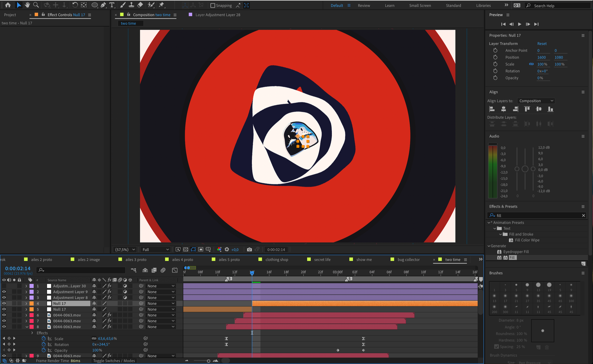Hide Adjustment Layer 9 visibility eye
Image resolution: width=593 pixels, height=364 pixels.
[4, 291]
